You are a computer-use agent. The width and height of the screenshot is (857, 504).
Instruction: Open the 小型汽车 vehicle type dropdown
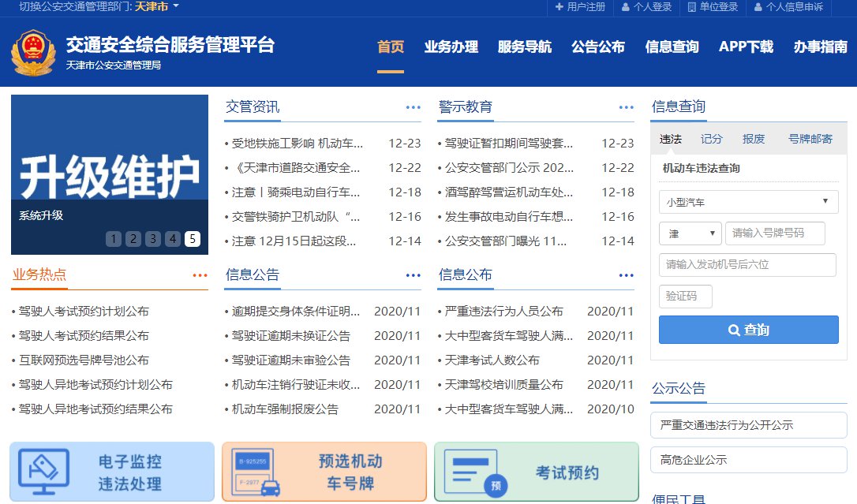click(x=748, y=202)
